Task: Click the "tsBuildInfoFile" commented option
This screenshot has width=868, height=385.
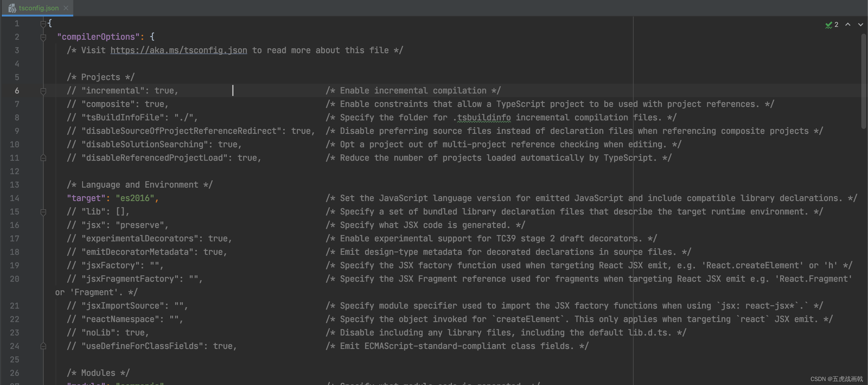Action: click(132, 117)
